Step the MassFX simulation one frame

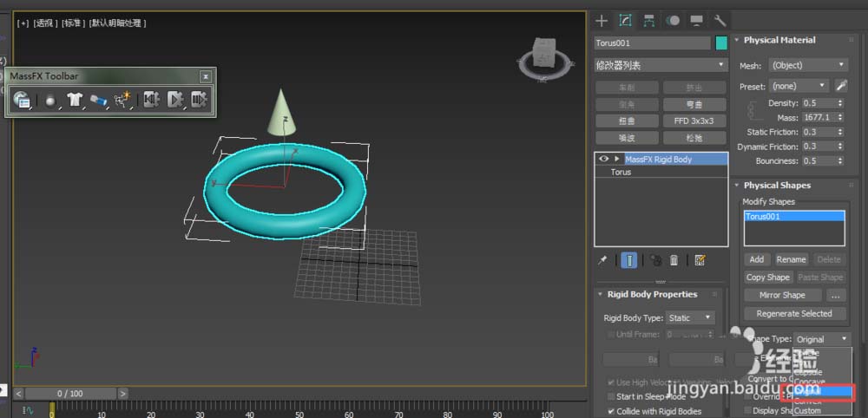[x=199, y=100]
